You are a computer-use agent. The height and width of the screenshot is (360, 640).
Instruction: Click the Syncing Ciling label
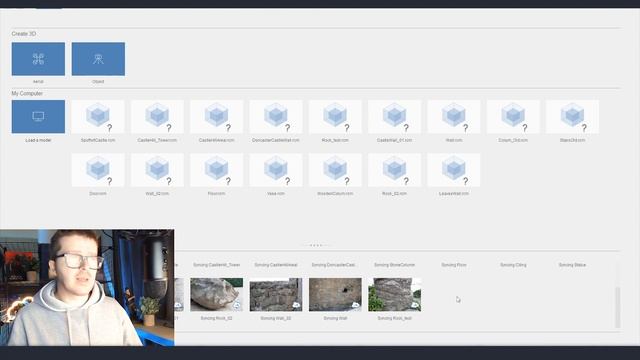(513, 265)
